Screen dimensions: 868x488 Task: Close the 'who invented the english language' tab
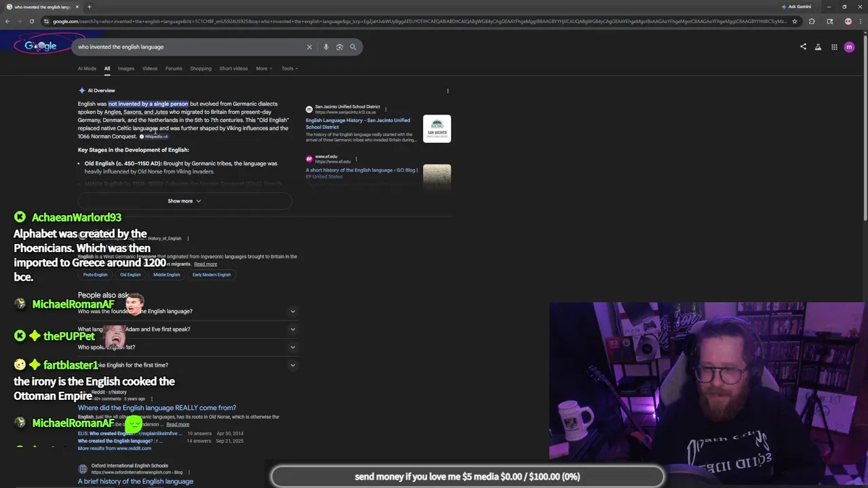[77, 7]
